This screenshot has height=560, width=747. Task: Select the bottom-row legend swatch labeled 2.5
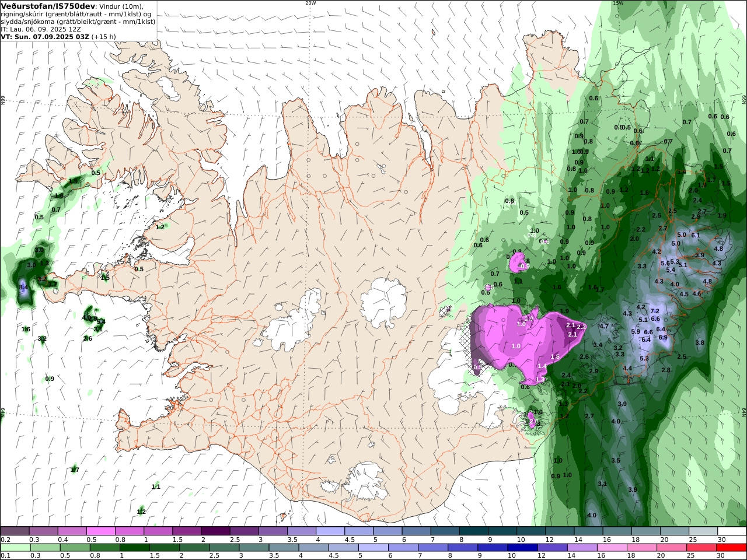[x=224, y=548]
